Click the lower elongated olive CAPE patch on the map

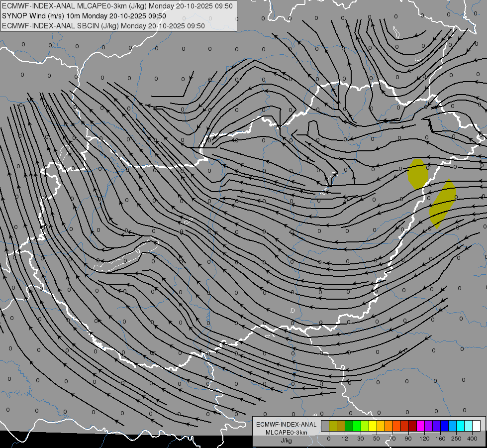(443, 204)
